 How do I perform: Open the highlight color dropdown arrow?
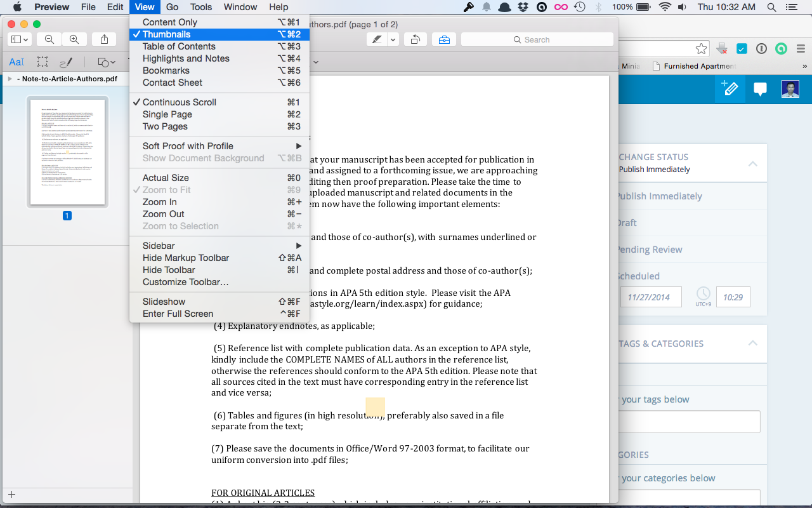tap(393, 39)
